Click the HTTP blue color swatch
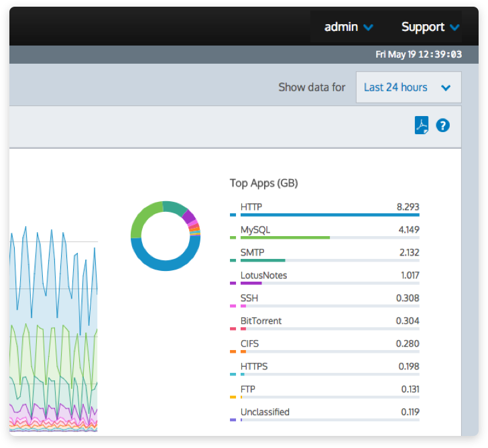 (233, 215)
